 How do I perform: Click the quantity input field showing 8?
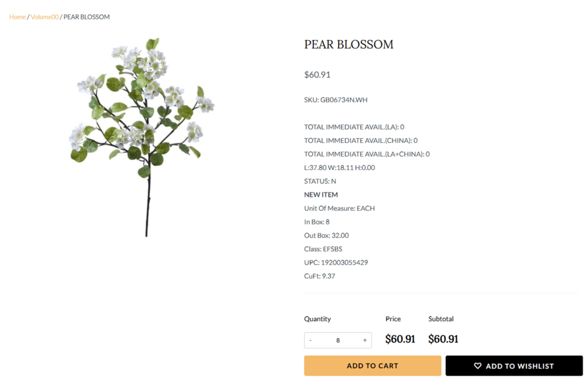[338, 340]
